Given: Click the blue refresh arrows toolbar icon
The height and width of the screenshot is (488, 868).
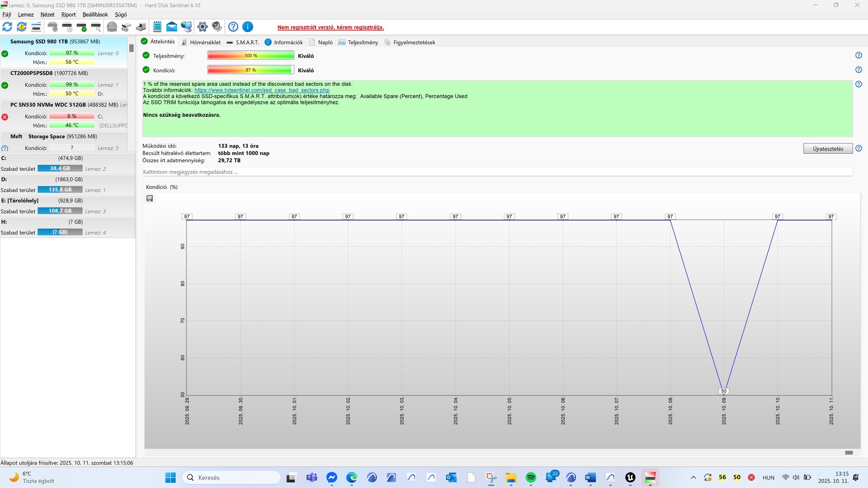Looking at the screenshot, I should tap(7, 27).
